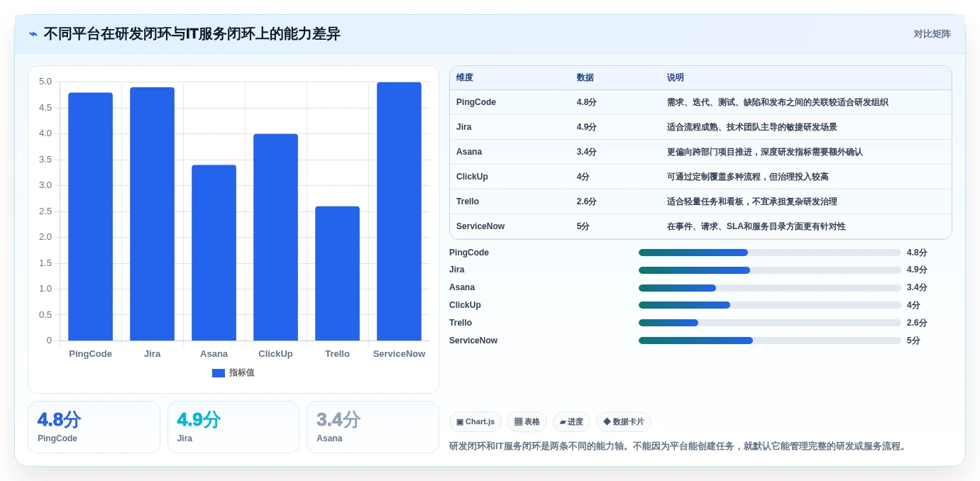Viewport: 980px width, 481px height.
Task: Click the Trello x-axis label
Action: coord(337,353)
